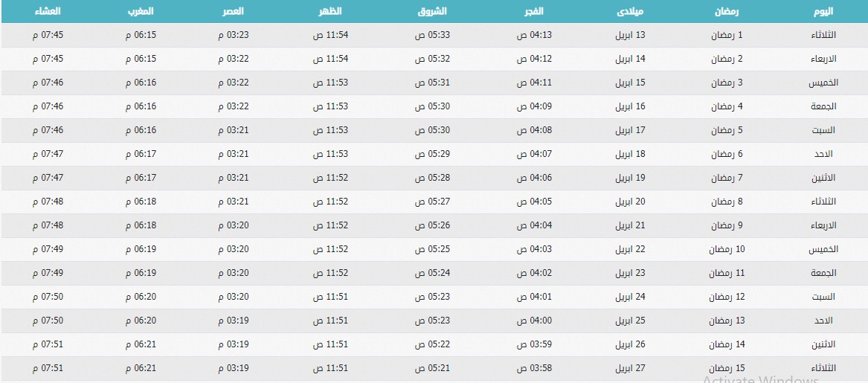This screenshot has height=383, width=868.
Task: Click sunrise time 05:25 ص
Action: (432, 250)
